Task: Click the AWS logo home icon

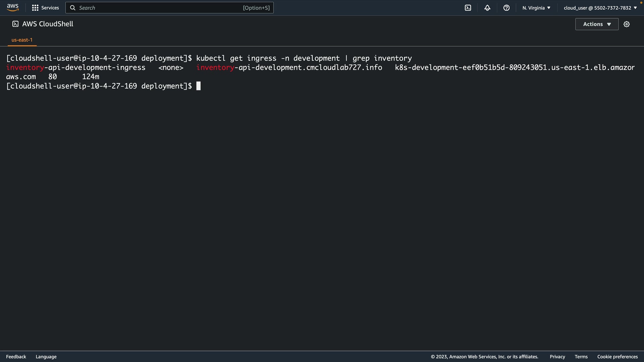Action: 13,7
